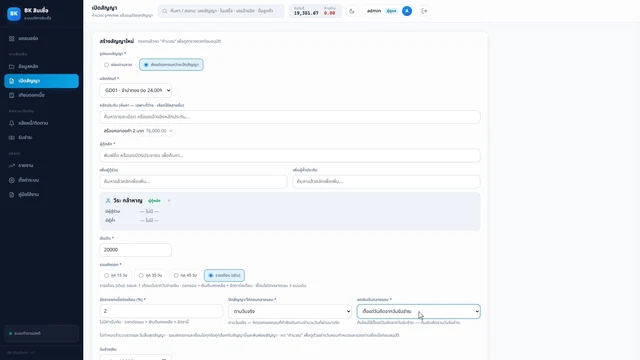This screenshot has height=360, width=640.
Task: Click the 19,351.67 balance figure in header
Action: click(306, 13)
